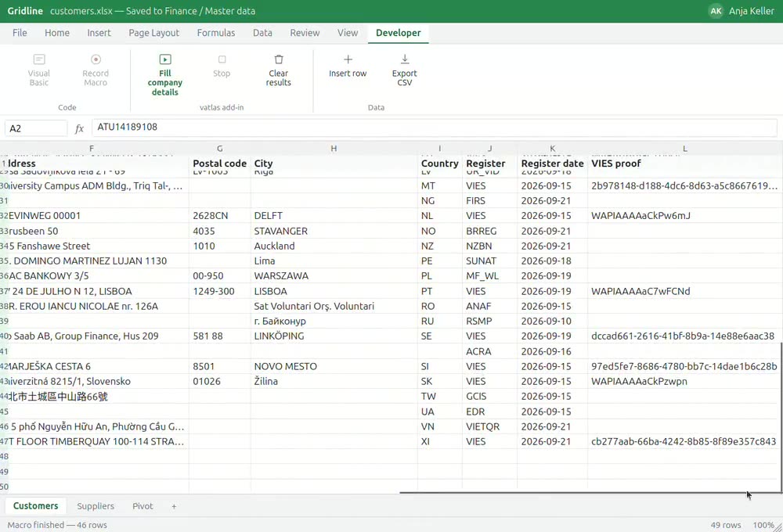
Task: Click the City header cell
Action: point(334,164)
